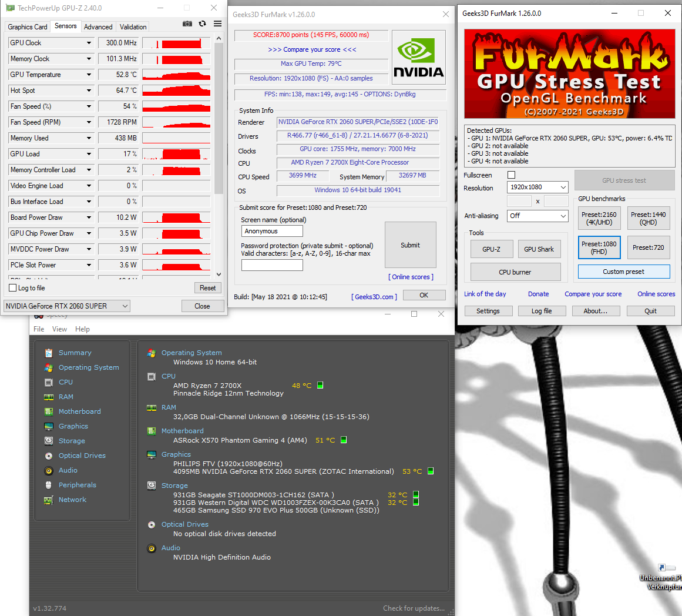
Task: Click the Speccy CPU sidebar icon
Action: coord(48,382)
